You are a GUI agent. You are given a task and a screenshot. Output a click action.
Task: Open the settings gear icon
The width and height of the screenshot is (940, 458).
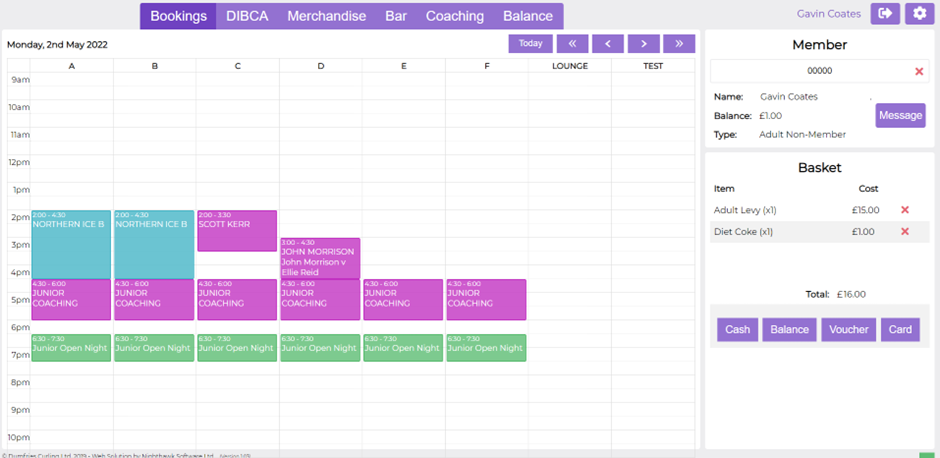919,14
